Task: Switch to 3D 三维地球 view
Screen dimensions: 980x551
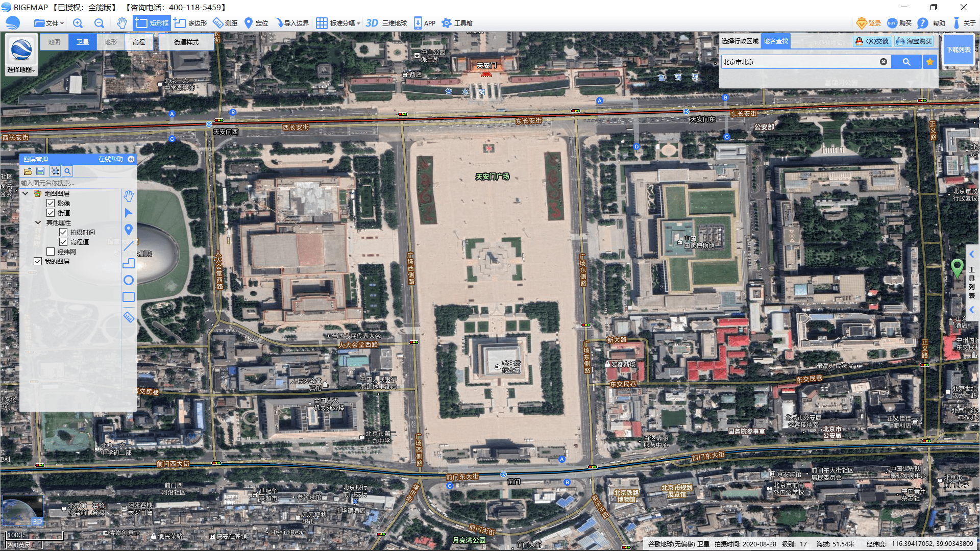Action: tap(386, 23)
